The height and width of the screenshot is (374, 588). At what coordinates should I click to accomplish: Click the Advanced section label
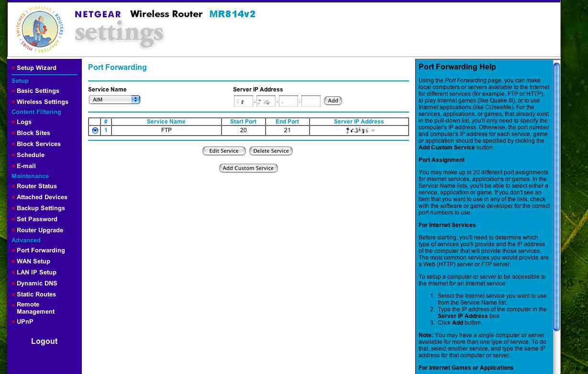click(x=26, y=240)
